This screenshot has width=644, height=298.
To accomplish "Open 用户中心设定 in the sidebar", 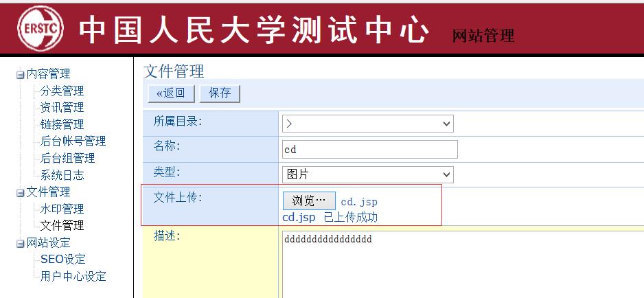I will [73, 276].
